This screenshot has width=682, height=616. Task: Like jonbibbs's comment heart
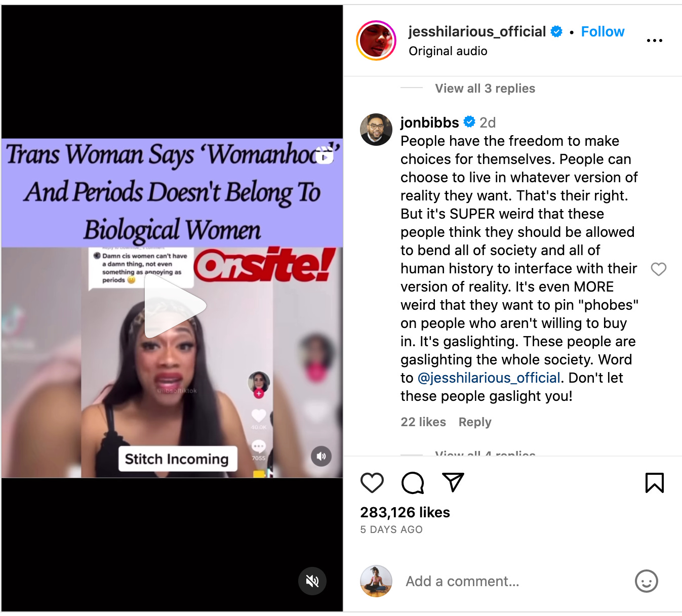tap(659, 269)
